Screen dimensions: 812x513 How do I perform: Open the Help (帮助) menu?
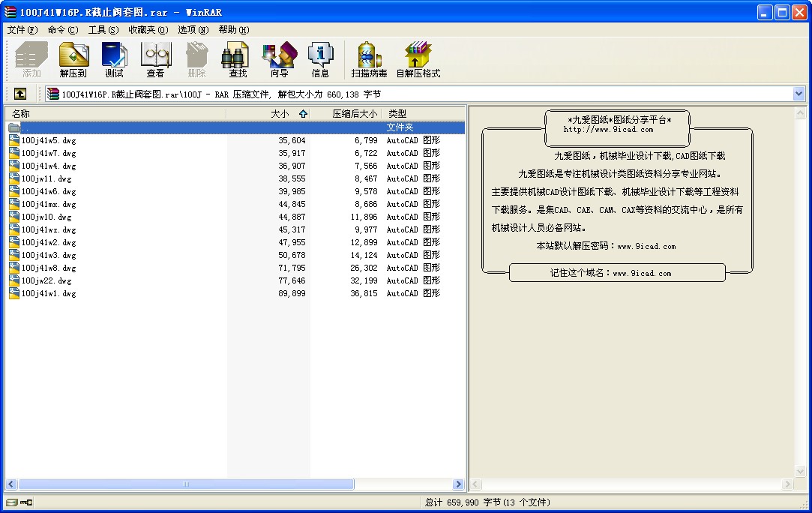tap(234, 30)
